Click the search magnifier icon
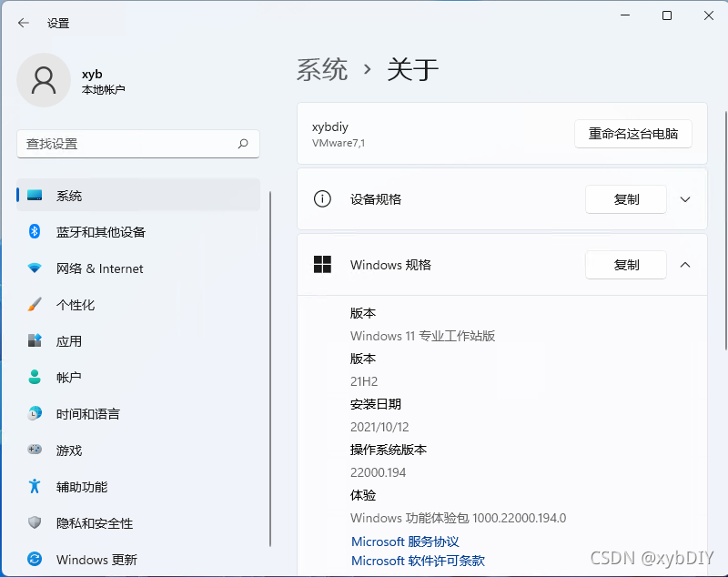The height and width of the screenshot is (577, 728). pos(243,144)
